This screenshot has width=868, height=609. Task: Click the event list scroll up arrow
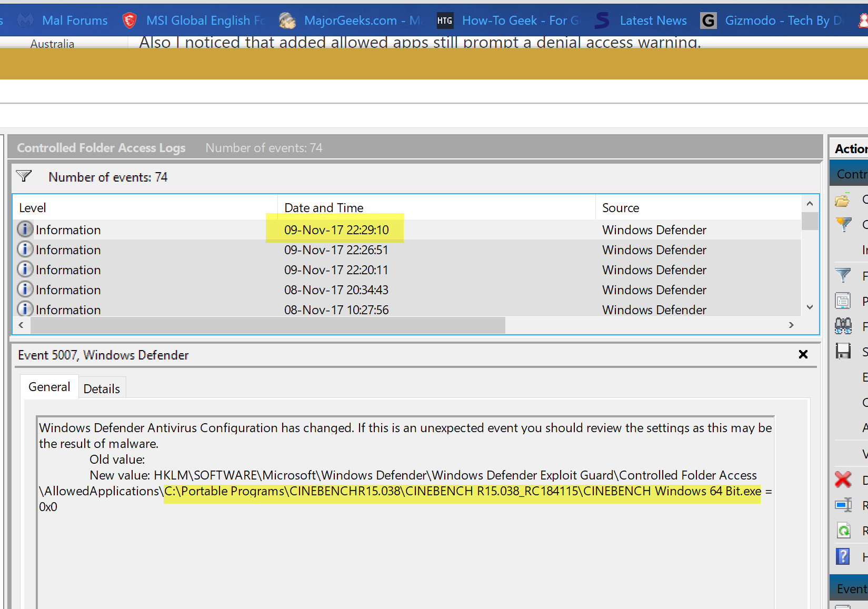pyautogui.click(x=810, y=203)
